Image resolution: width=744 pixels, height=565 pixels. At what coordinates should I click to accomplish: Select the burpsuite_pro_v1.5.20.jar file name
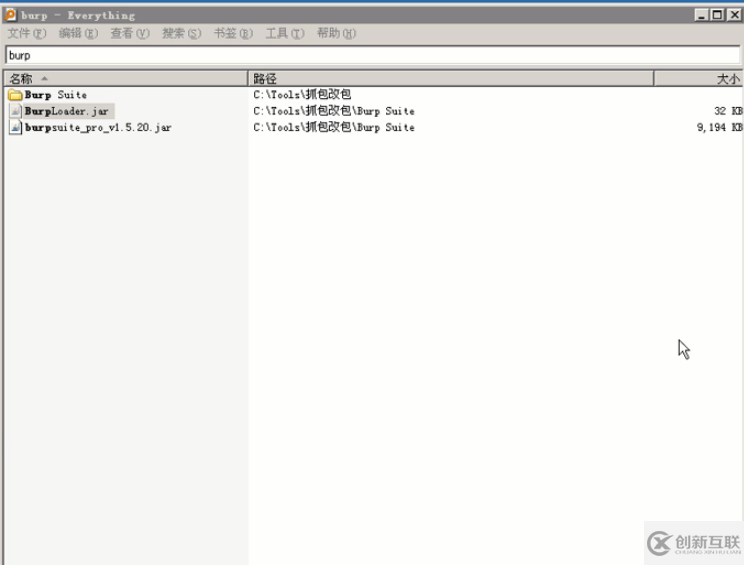[98, 127]
